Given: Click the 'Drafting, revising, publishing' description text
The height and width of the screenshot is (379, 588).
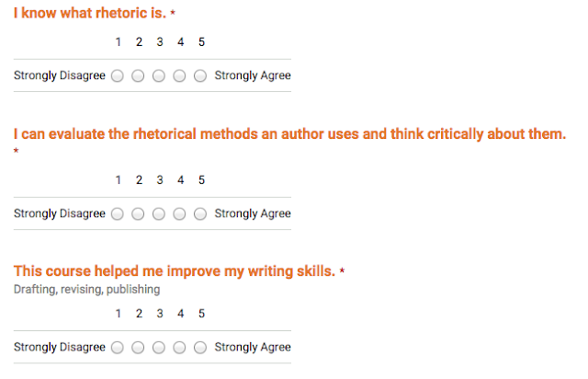Looking at the screenshot, I should tap(86, 290).
